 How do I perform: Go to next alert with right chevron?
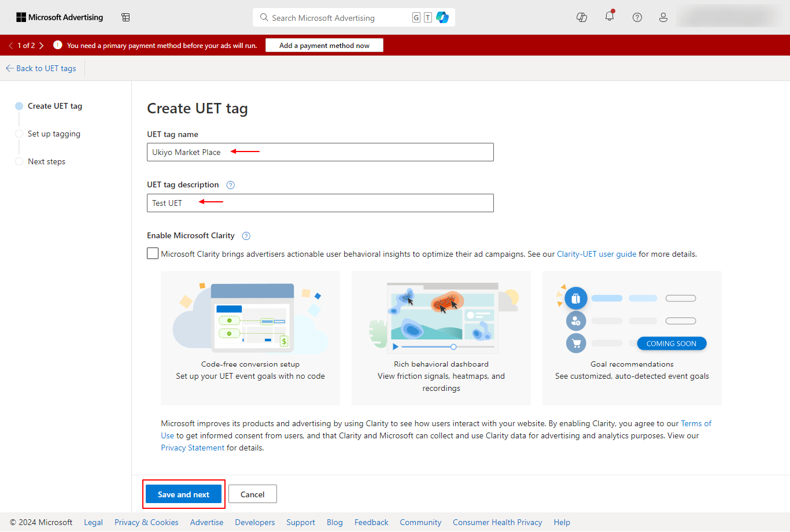click(x=41, y=45)
